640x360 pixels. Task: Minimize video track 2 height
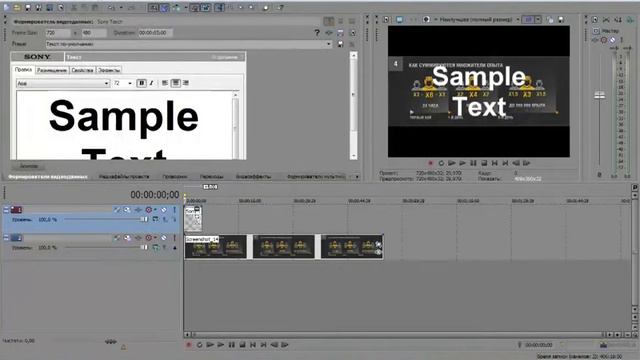[x=6, y=238]
